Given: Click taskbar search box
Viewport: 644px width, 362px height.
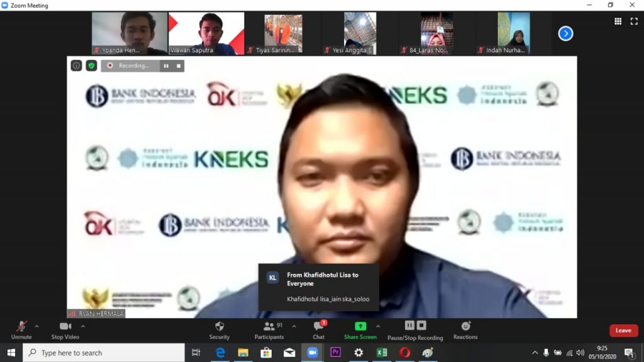Looking at the screenshot, I should coord(104,353).
